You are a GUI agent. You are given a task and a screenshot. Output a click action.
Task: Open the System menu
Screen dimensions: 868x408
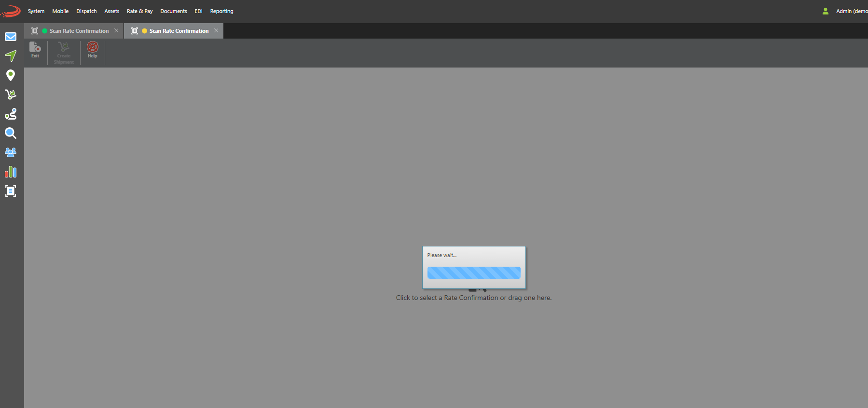pyautogui.click(x=36, y=11)
